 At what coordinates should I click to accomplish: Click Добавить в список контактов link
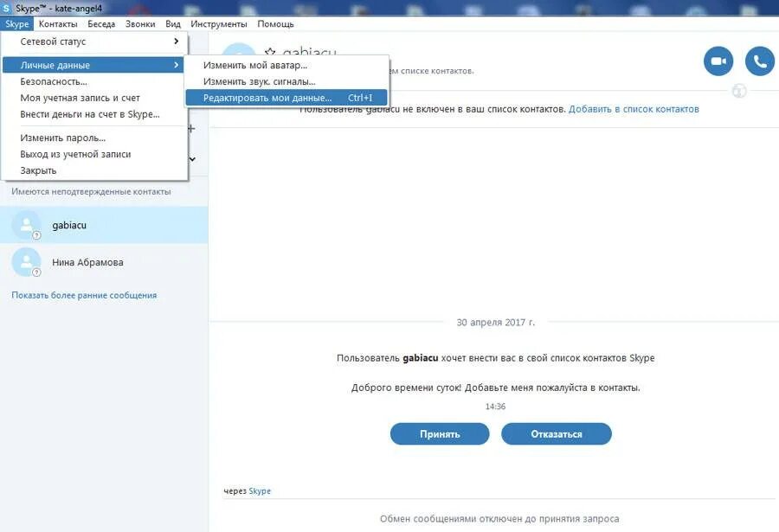[x=634, y=109]
